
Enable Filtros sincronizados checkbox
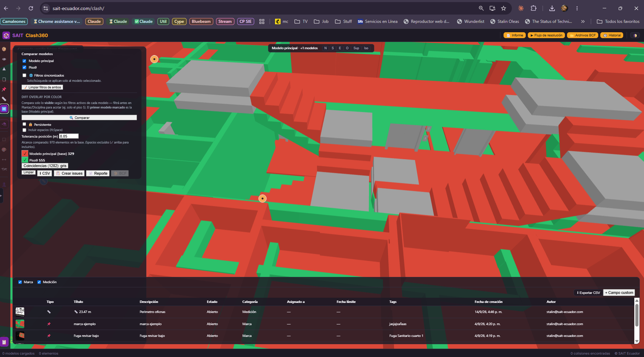tap(24, 75)
